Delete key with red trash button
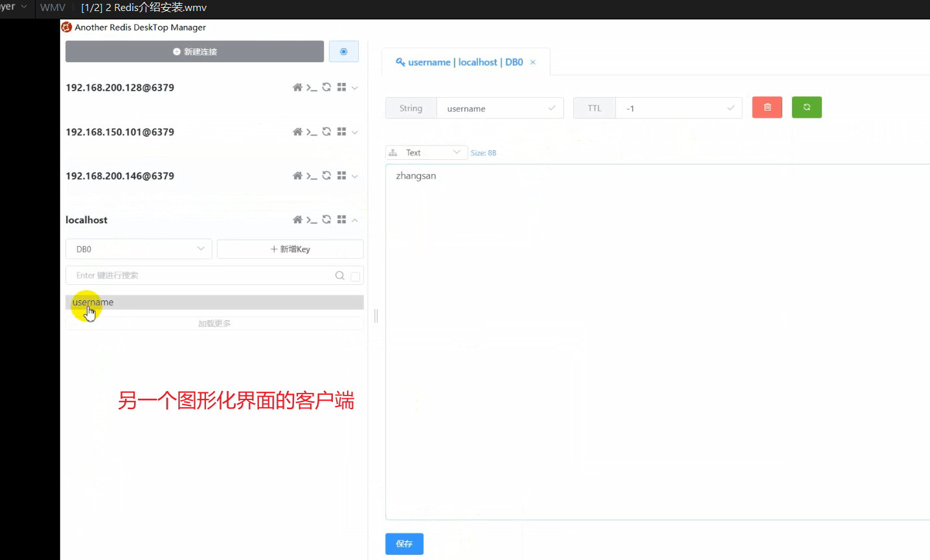The width and height of the screenshot is (930, 560). tap(767, 107)
